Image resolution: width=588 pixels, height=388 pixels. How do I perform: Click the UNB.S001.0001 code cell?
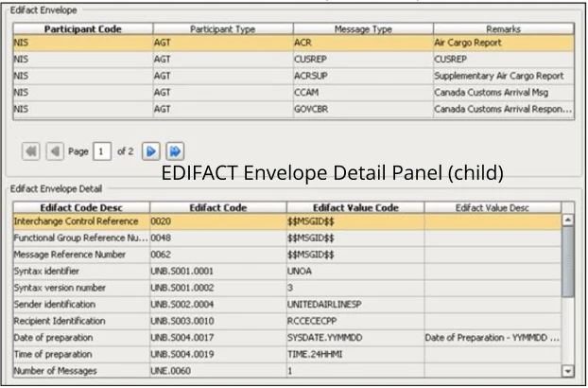(x=218, y=271)
